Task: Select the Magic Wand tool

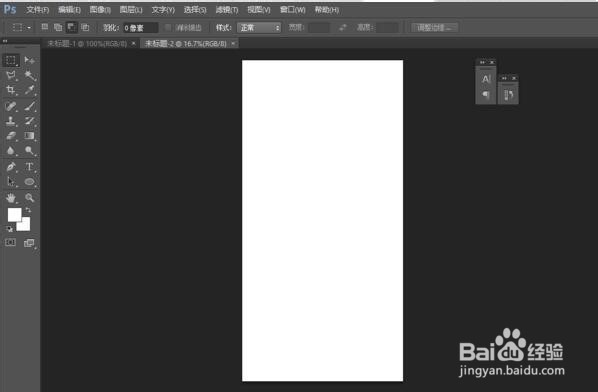Action: pyautogui.click(x=29, y=75)
